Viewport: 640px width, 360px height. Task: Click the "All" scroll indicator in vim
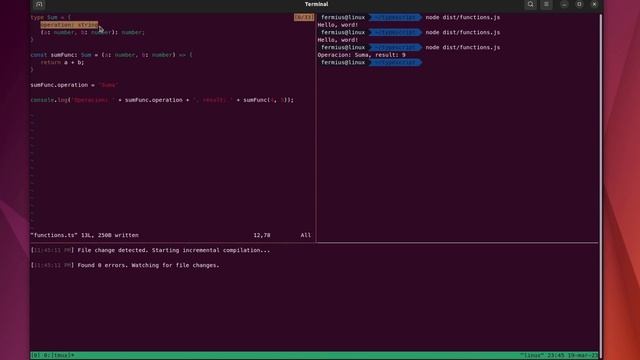(306, 235)
